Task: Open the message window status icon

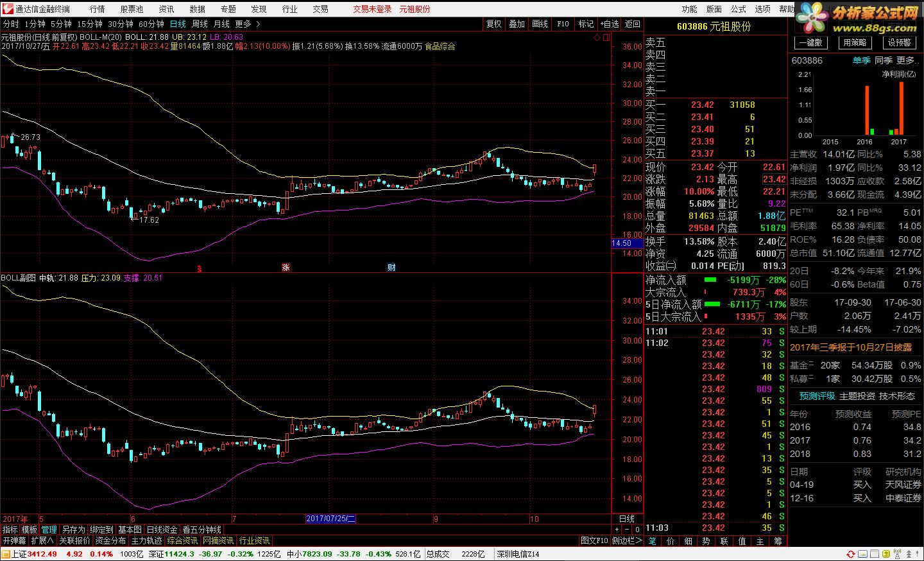Action: coord(862,554)
